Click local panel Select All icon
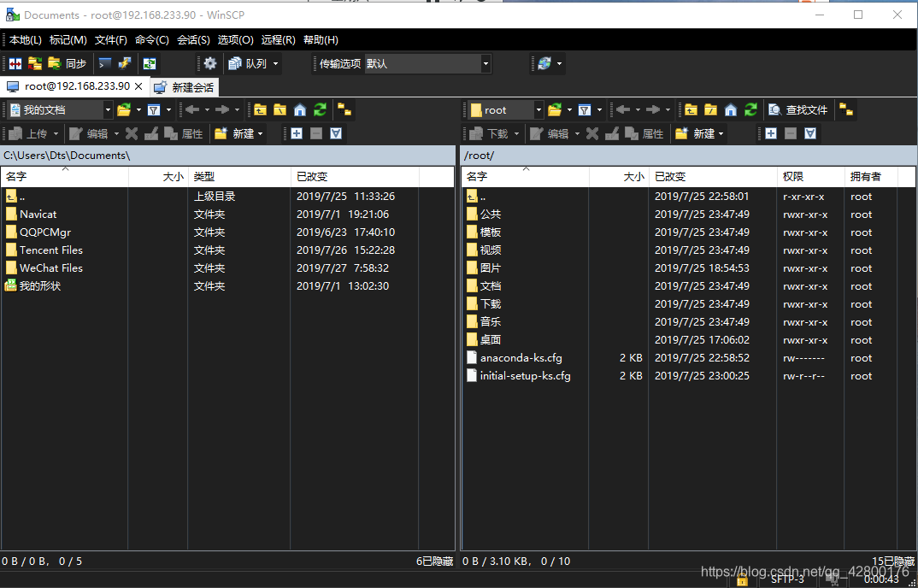Image resolution: width=918 pixels, height=588 pixels. (x=336, y=133)
